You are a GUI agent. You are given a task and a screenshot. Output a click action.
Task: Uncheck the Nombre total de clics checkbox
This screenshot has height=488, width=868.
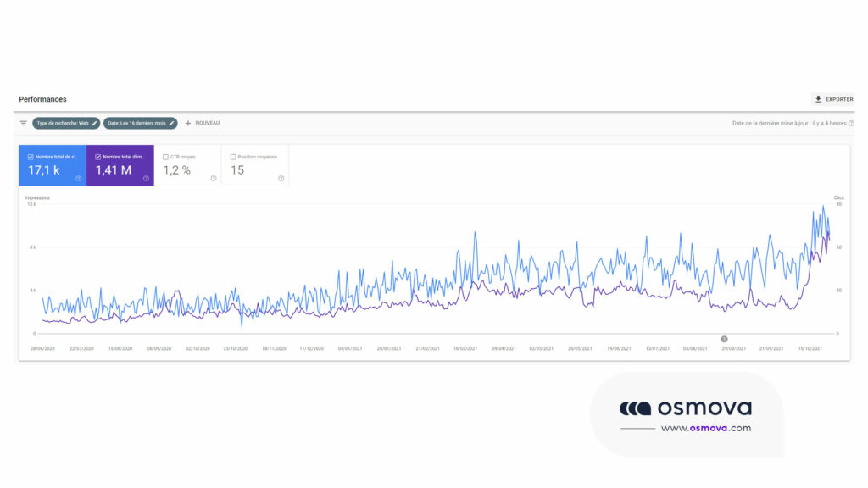[30, 156]
